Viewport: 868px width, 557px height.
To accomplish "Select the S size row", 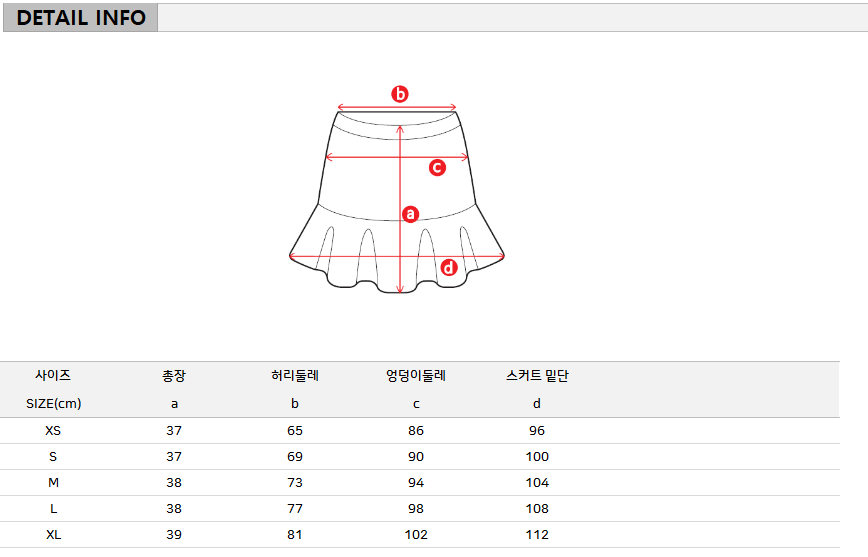I will coord(53,457).
